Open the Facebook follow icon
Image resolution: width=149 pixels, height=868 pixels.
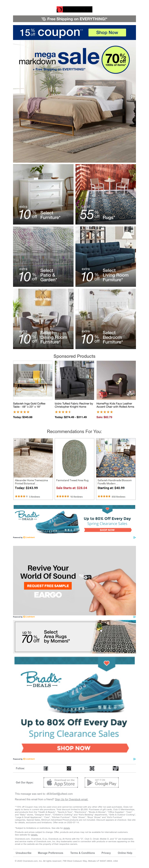46,768
